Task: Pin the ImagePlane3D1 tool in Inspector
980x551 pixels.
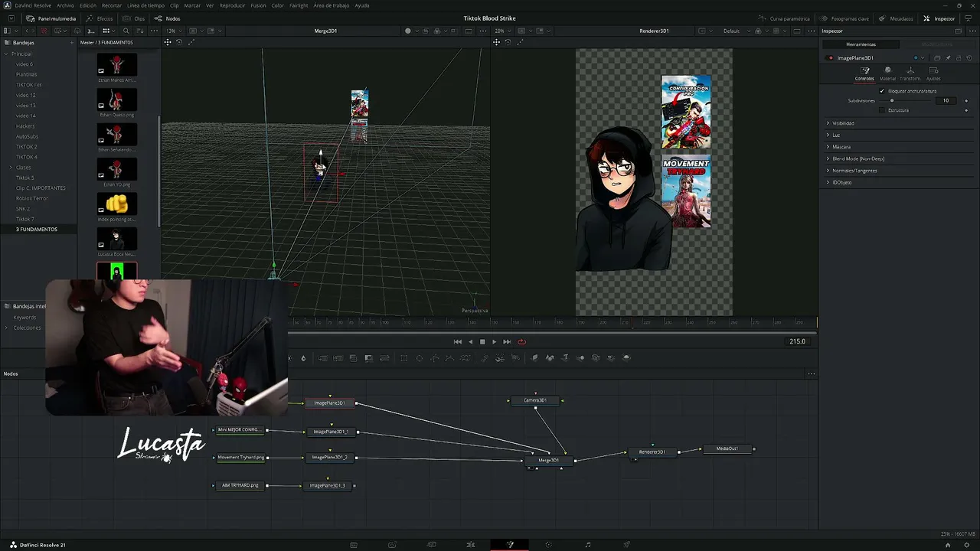Action: click(x=948, y=58)
